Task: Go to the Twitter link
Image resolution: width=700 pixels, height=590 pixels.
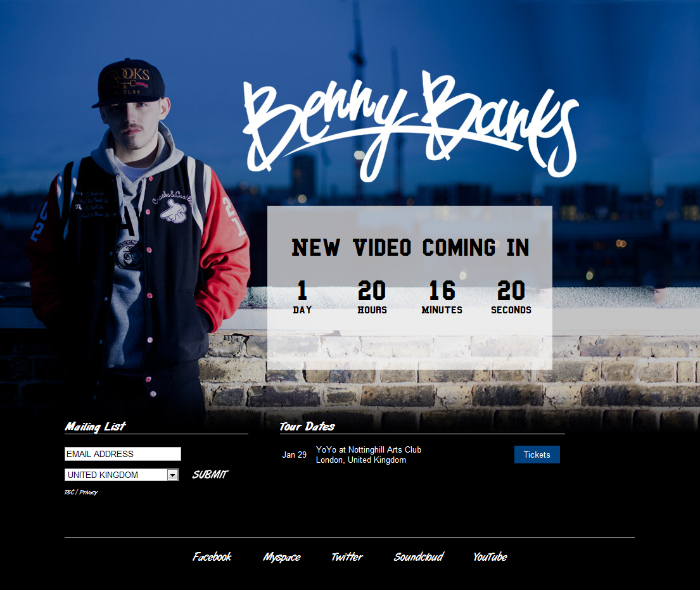Action: pyautogui.click(x=347, y=556)
